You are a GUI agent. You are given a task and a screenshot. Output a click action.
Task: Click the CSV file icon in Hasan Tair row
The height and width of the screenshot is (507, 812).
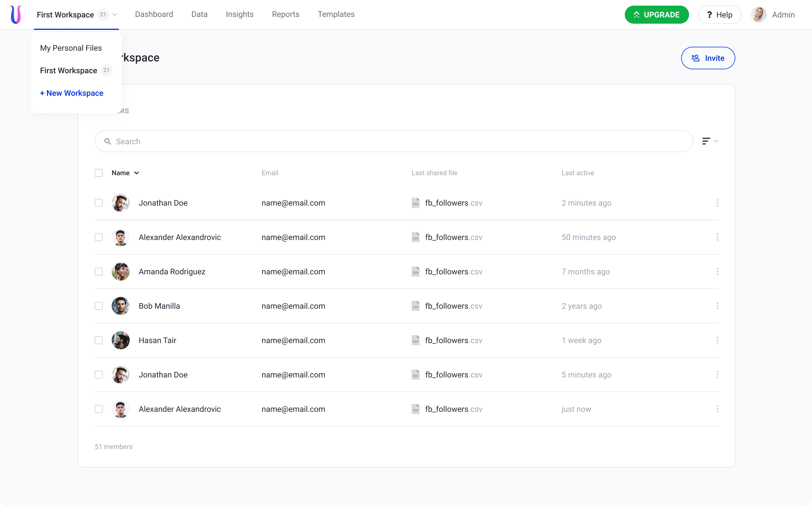click(415, 340)
